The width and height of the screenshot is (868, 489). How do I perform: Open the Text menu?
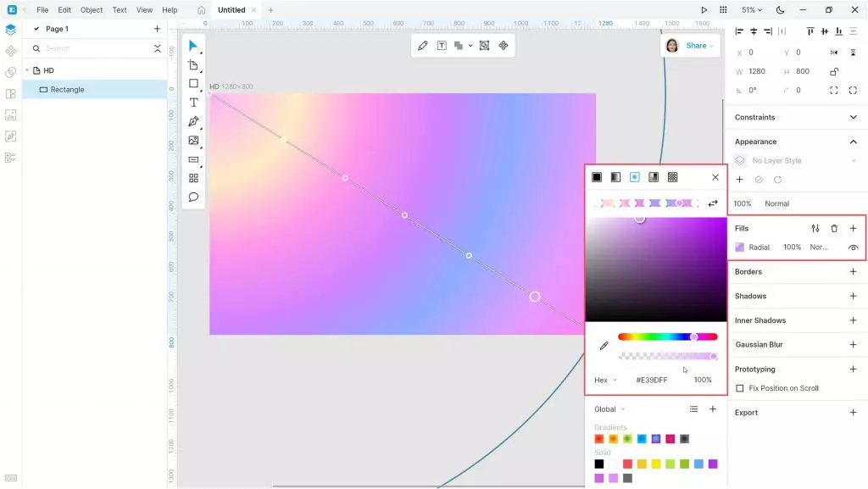click(x=120, y=10)
